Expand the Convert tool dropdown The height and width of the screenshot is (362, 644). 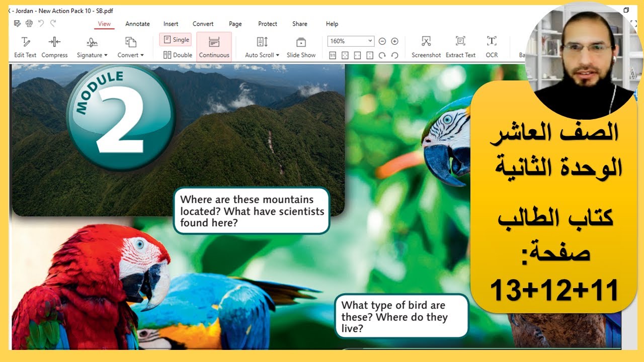131,47
